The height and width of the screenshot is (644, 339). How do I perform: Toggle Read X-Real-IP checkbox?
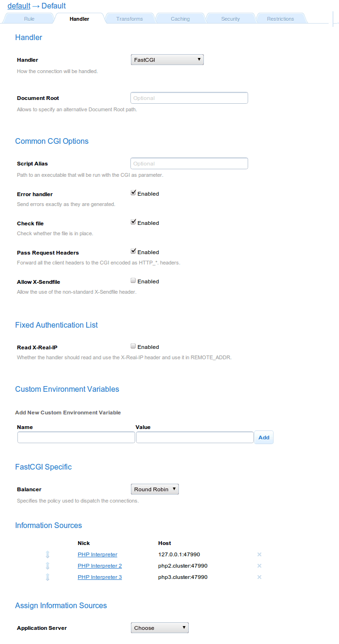coord(133,346)
